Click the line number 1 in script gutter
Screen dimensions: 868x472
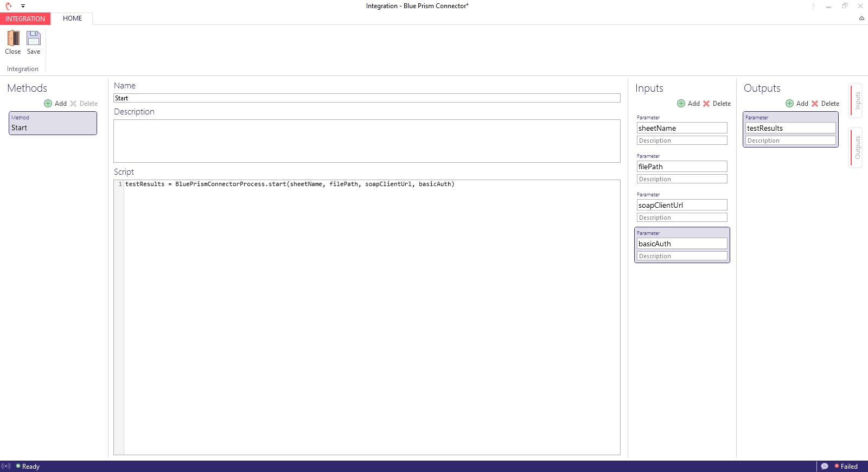tap(120, 184)
